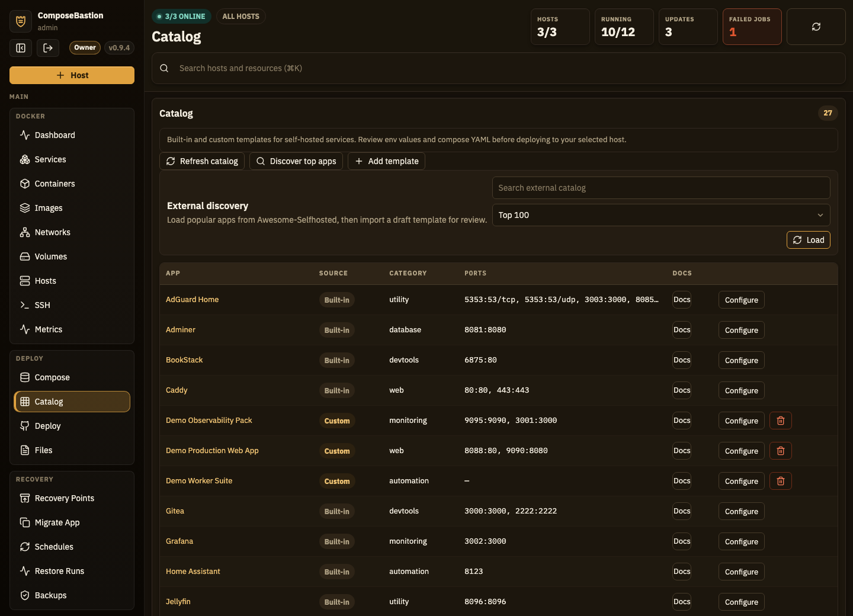Delete the Demo Production Web App template
The width and height of the screenshot is (853, 616).
point(780,451)
